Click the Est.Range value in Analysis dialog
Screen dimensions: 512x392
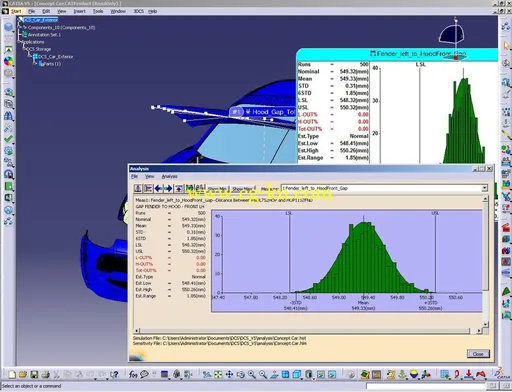point(194,296)
